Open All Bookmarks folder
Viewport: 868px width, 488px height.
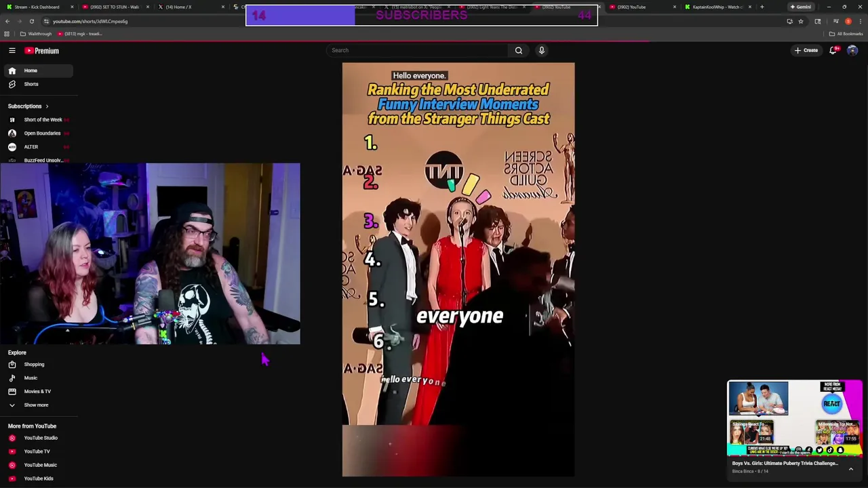coord(846,34)
